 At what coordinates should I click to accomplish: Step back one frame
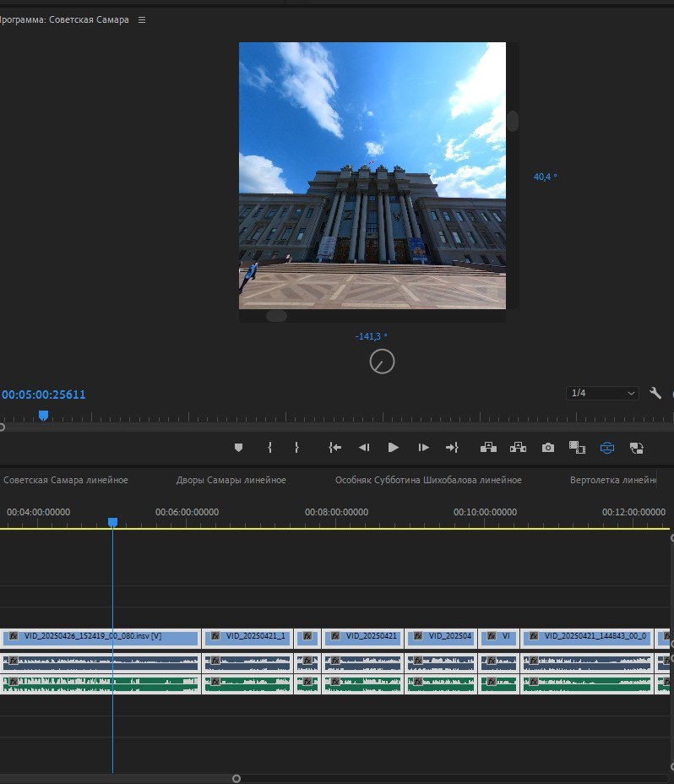point(364,447)
